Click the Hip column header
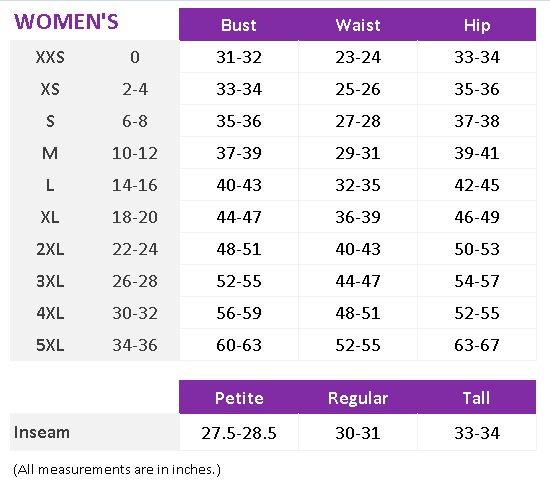This screenshot has height=483, width=550. click(x=477, y=25)
